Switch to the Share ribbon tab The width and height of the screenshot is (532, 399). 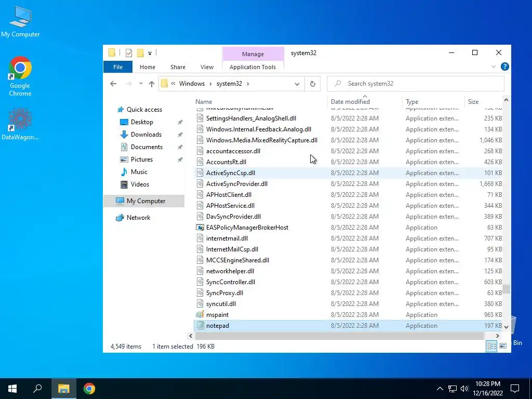[x=178, y=67]
